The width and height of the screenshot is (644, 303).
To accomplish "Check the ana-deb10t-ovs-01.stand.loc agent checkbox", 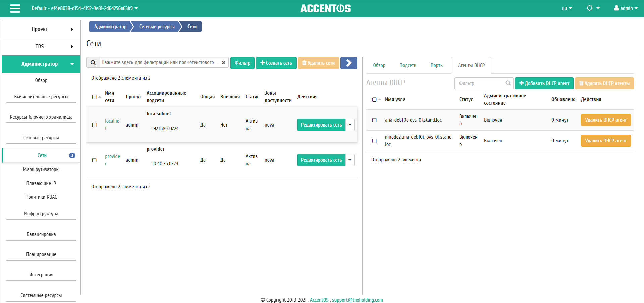I will coord(374,120).
